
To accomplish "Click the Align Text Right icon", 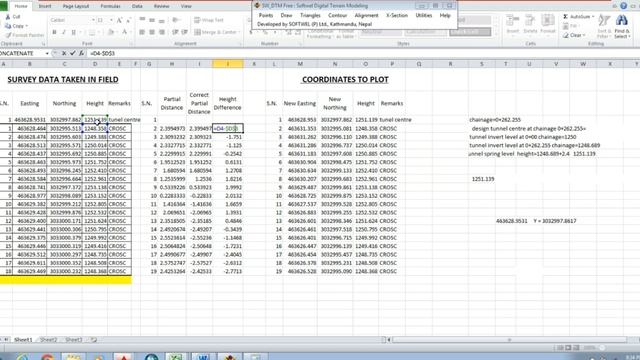I will 162,32.
